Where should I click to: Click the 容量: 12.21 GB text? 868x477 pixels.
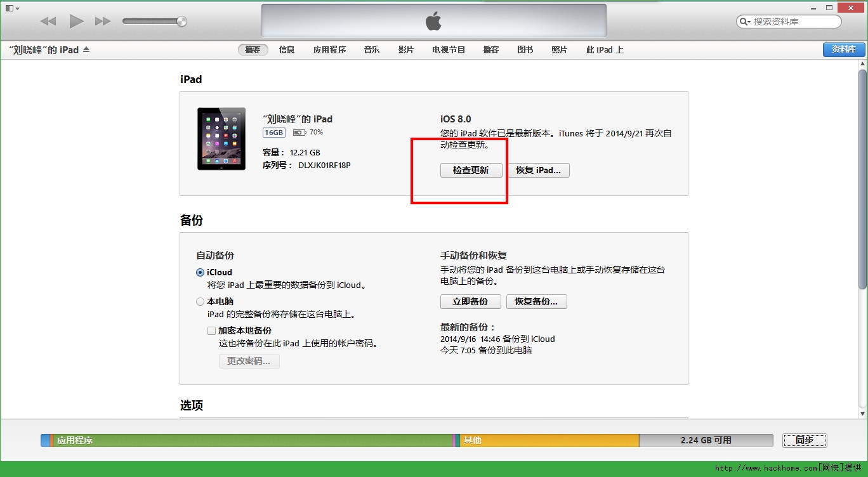[x=291, y=153]
